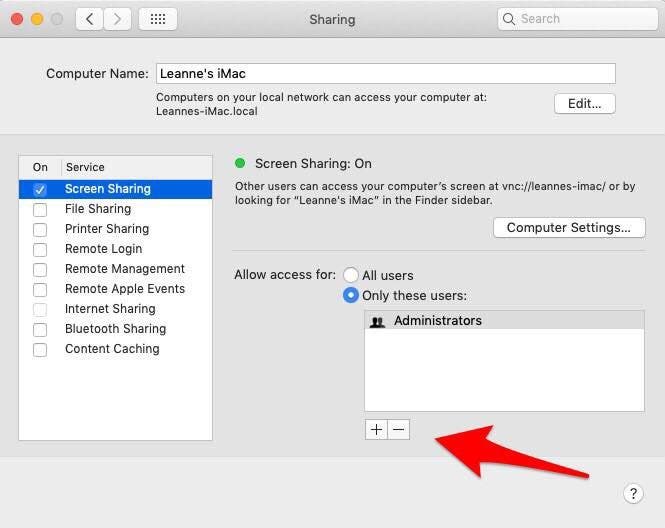Image resolution: width=665 pixels, height=528 pixels.
Task: Open Computer Settings… button
Action: (x=568, y=228)
